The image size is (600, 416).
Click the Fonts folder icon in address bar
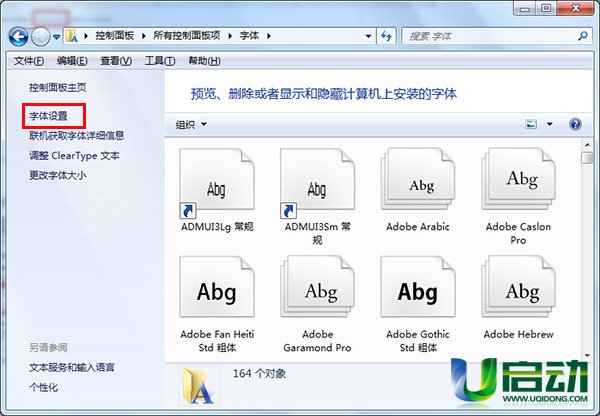tap(72, 36)
